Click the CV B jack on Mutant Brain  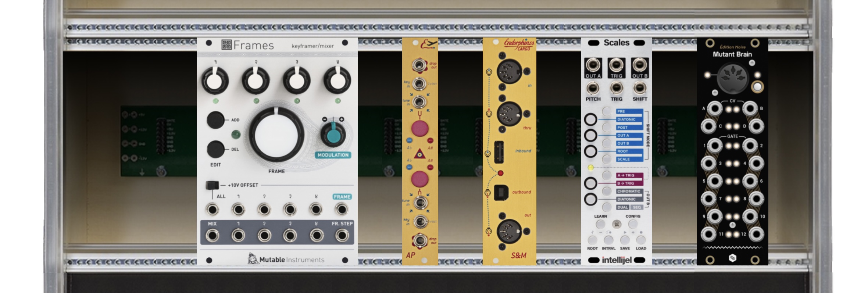point(750,109)
